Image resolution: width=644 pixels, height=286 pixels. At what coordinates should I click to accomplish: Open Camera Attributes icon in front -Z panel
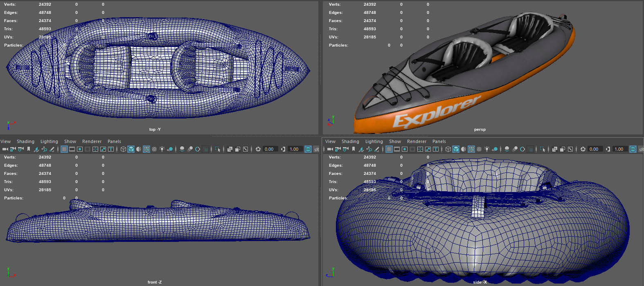pos(21,149)
